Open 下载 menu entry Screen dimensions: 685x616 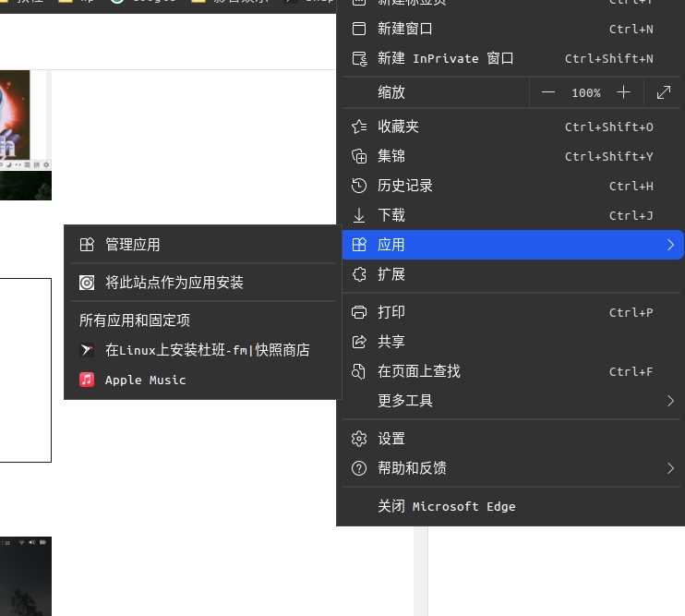[511, 215]
